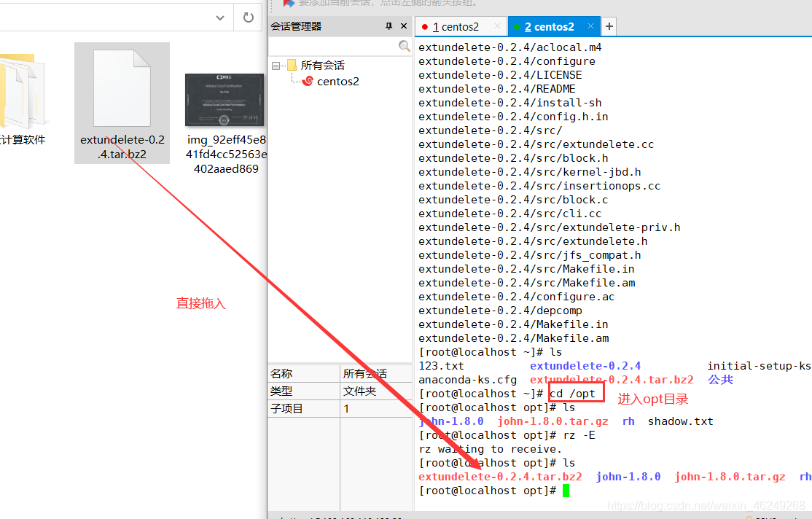Screen dimensions: 812x519
Task: Click 'initial-setup-ks' in terminal listing
Action: click(x=760, y=366)
